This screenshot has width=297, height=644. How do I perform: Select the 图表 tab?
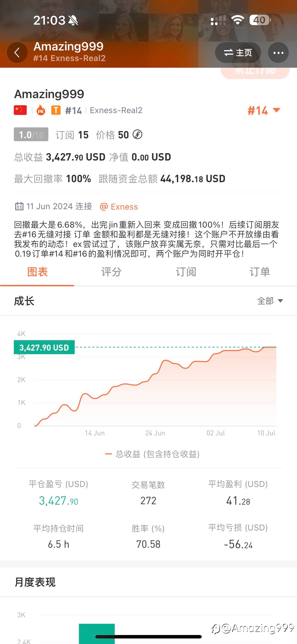[37, 272]
